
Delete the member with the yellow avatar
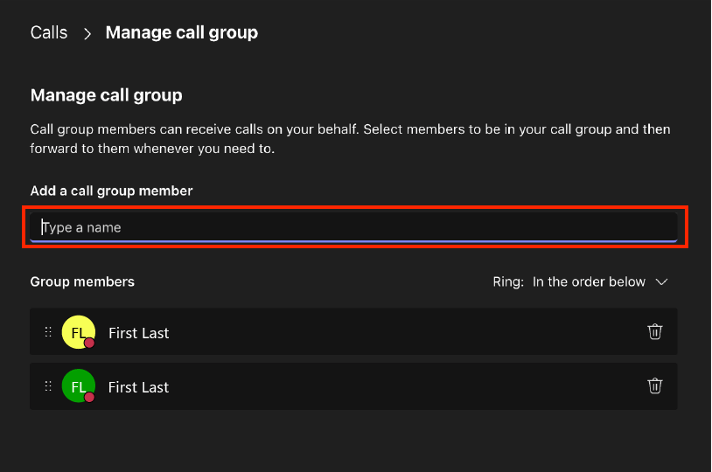coord(655,332)
